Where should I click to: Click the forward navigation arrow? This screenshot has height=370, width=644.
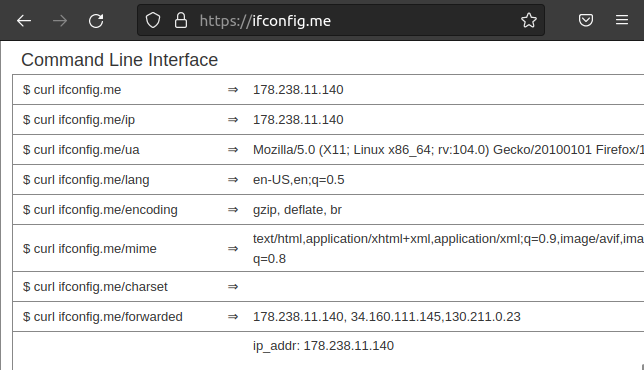click(60, 21)
